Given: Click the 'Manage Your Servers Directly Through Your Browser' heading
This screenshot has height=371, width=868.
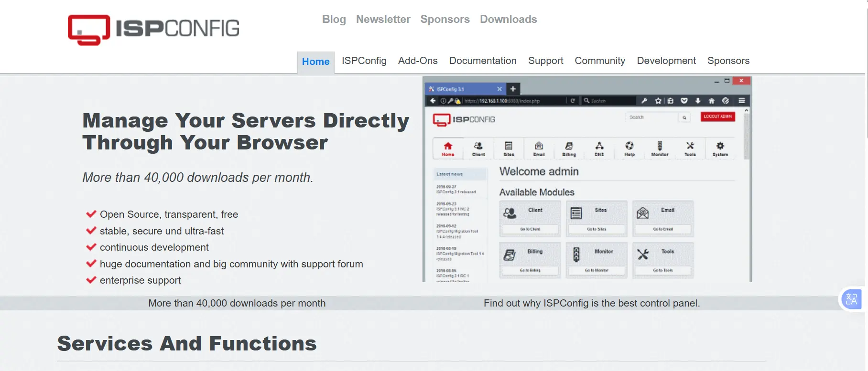Looking at the screenshot, I should [246, 131].
